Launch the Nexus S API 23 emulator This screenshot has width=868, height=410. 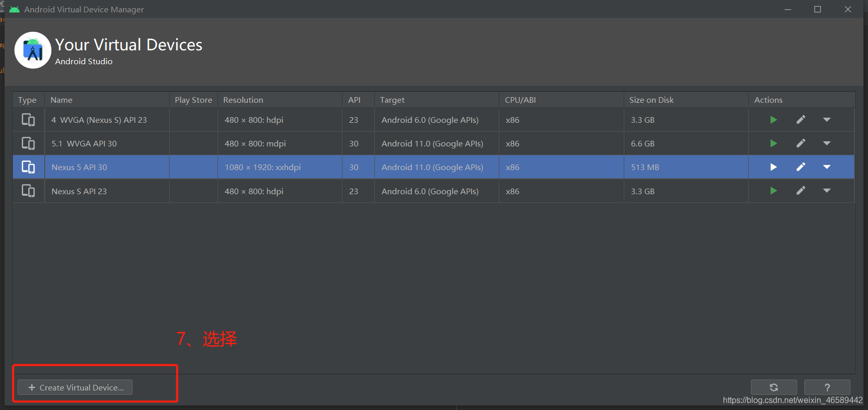[x=773, y=191]
